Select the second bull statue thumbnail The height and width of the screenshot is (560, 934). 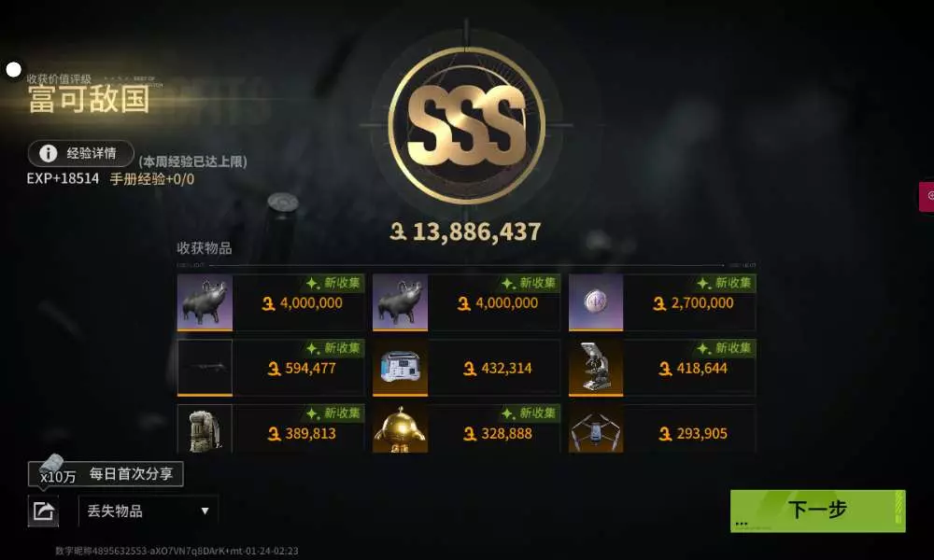[x=400, y=302]
